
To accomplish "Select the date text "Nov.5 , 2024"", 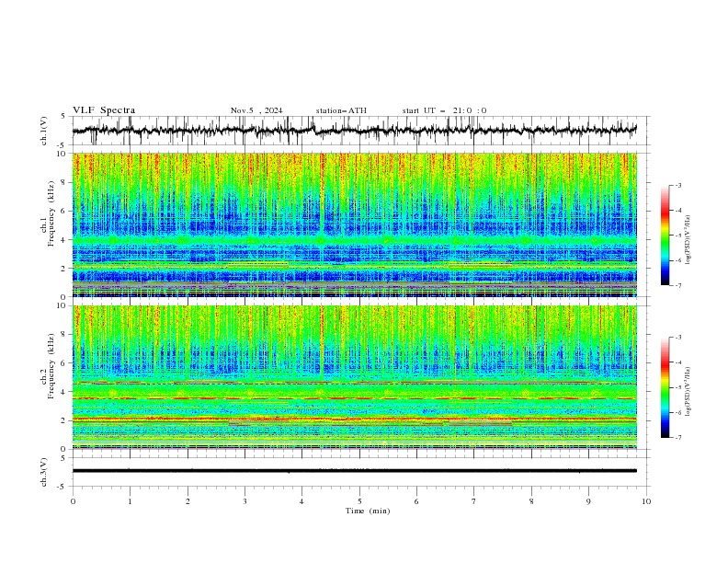I will pyautogui.click(x=256, y=110).
